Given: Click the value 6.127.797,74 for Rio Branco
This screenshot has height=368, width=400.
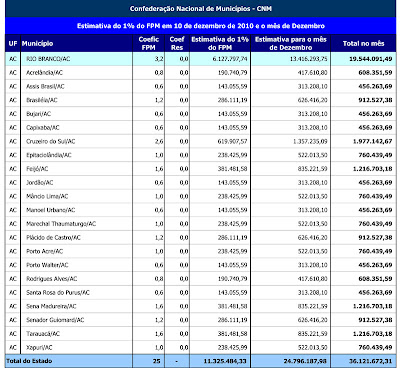Looking at the screenshot, I should pos(230,59).
